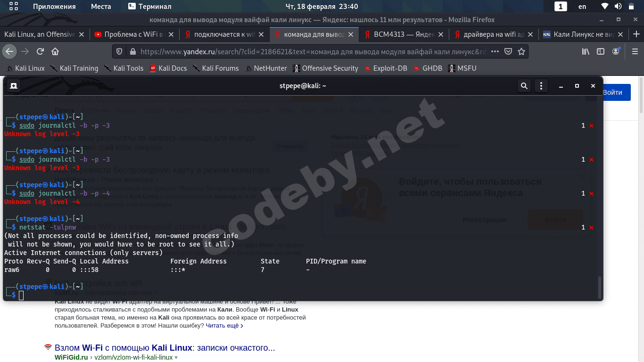Close the подключается к wi tab
Viewport: 644px width, 362px height.
(x=261, y=34)
